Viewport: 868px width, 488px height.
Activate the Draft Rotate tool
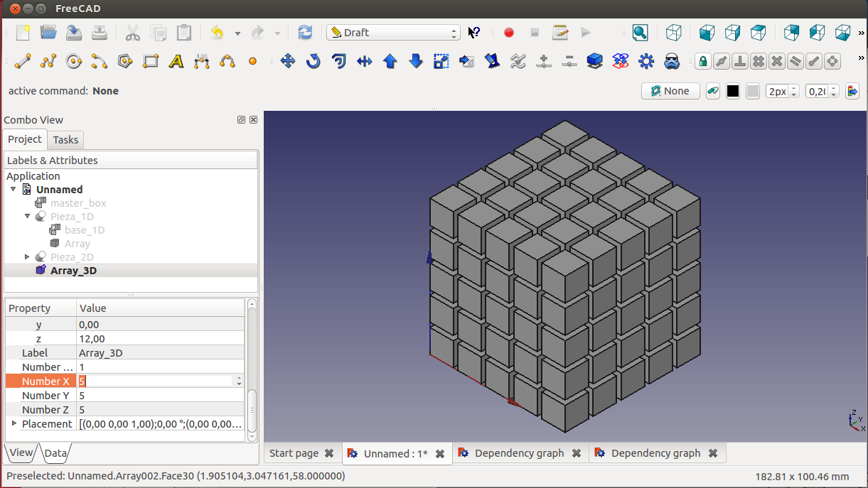pos(314,62)
